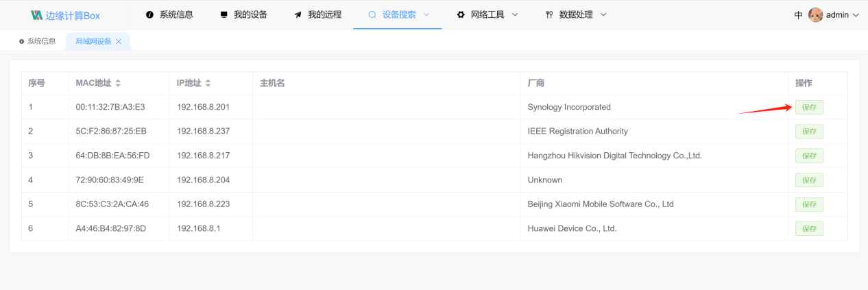Click the info icon beside 系统信息 menu
Viewport: 868px width, 290px height.
pyautogui.click(x=149, y=14)
